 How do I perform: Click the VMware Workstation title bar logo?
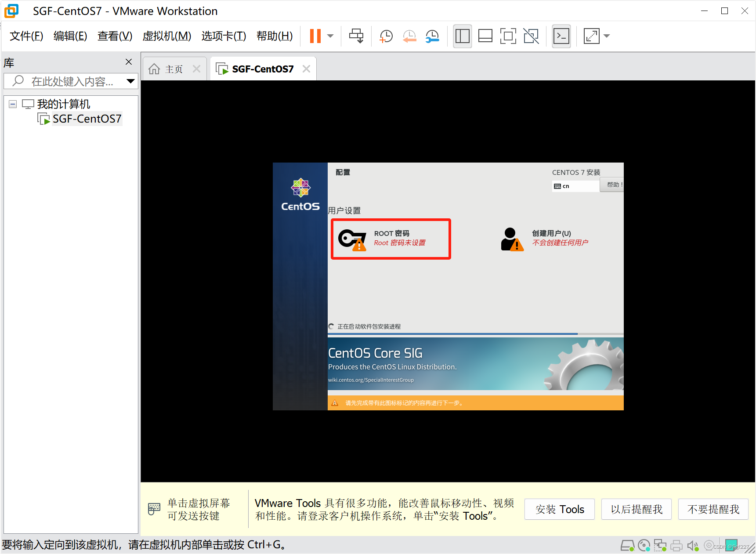11,11
